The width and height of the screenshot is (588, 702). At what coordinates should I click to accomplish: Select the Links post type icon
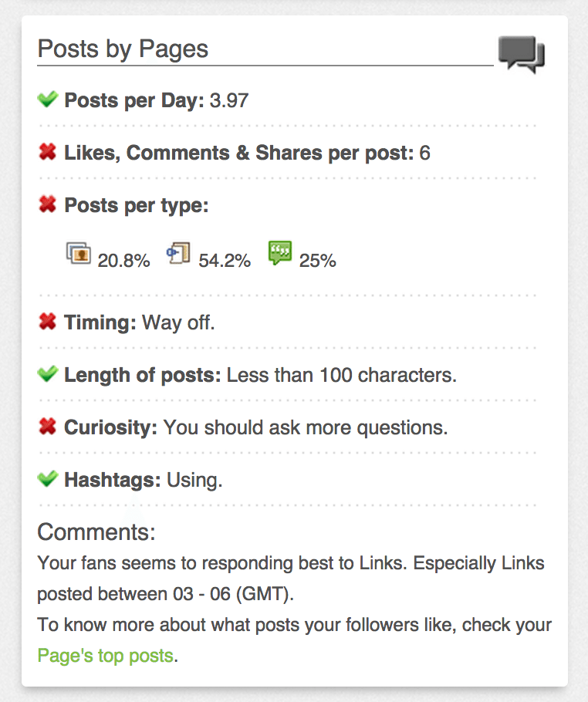(x=177, y=252)
